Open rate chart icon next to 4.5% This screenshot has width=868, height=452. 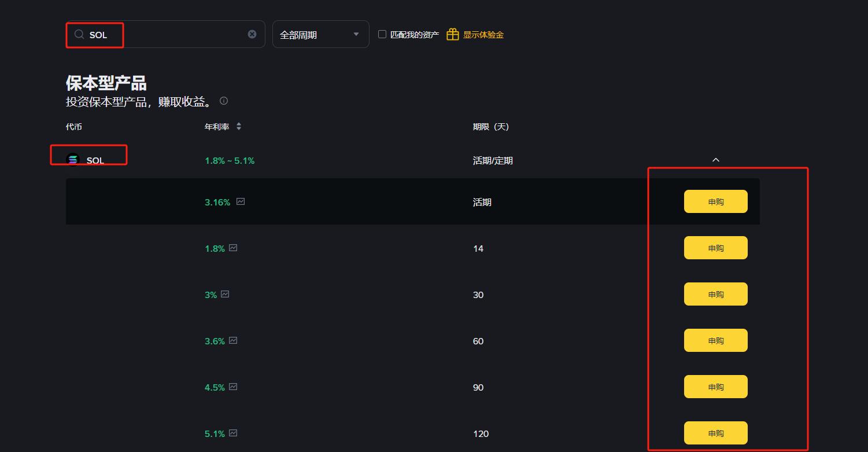click(233, 387)
